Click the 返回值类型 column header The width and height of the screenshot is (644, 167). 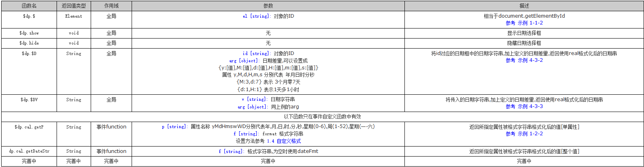coord(74,6)
